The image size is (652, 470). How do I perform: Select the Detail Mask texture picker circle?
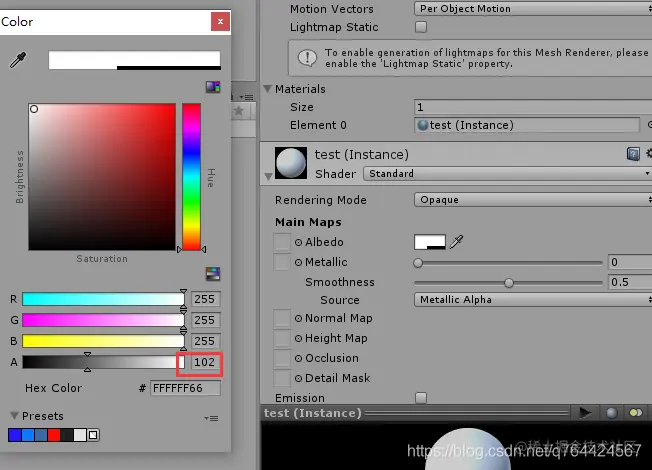coord(298,378)
